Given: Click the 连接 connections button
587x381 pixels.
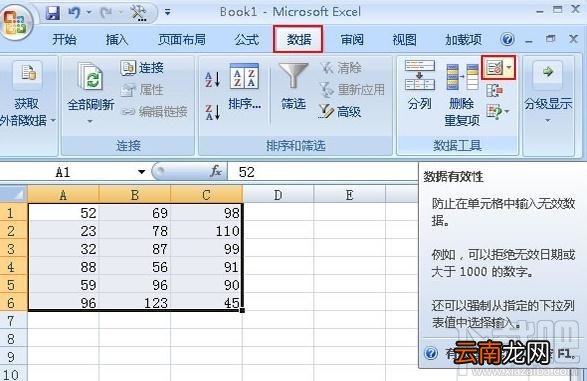Looking at the screenshot, I should pyautogui.click(x=142, y=68).
